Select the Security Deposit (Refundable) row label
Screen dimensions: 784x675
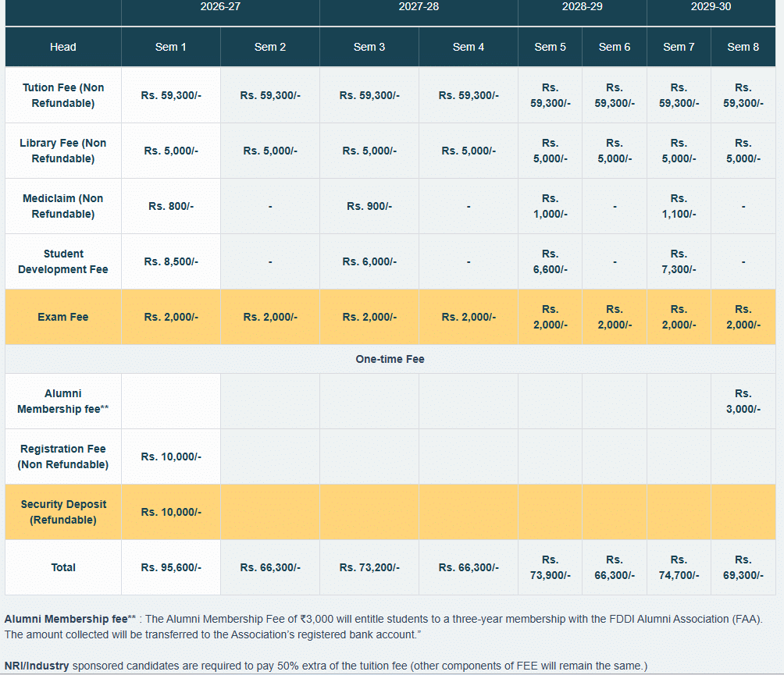click(63, 512)
